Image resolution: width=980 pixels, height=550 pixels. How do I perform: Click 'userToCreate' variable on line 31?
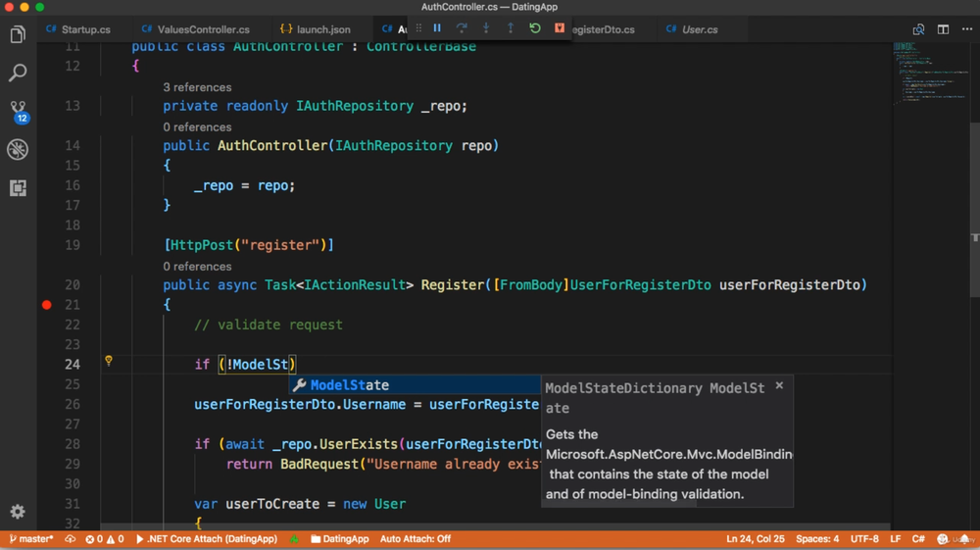271,504
